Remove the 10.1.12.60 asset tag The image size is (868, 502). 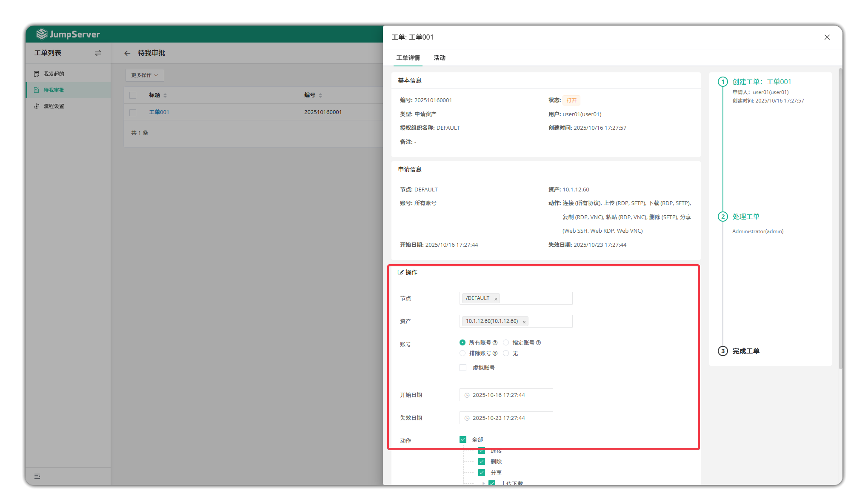[x=524, y=322]
